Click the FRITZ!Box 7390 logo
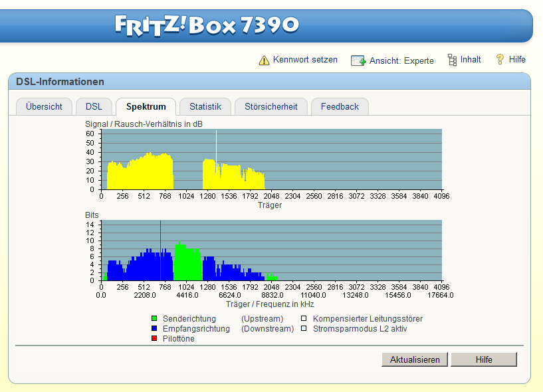543x392 pixels. (x=207, y=25)
